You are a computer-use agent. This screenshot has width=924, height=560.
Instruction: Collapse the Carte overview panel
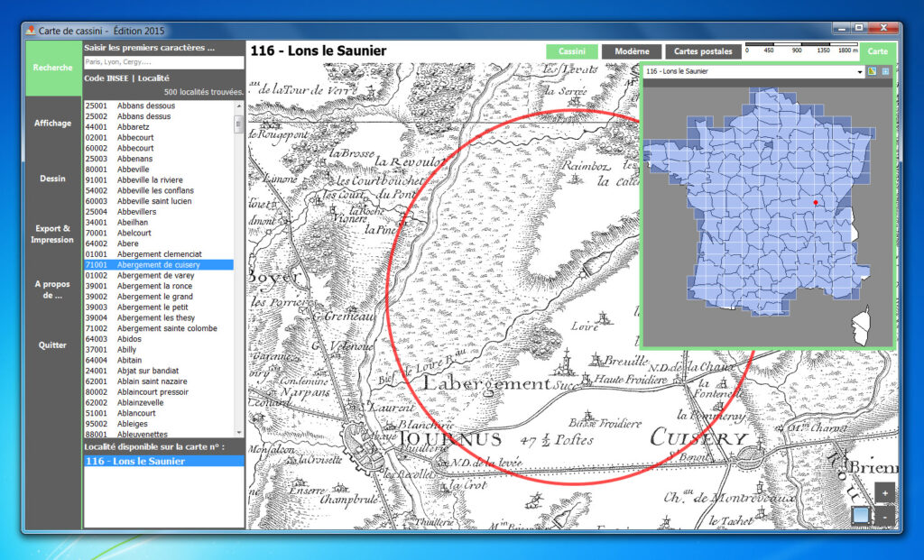point(877,51)
